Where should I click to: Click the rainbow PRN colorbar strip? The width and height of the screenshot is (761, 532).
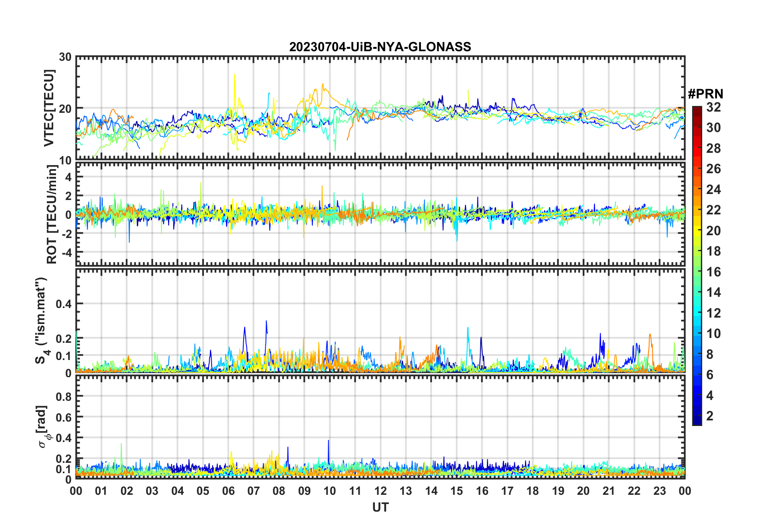(697, 266)
